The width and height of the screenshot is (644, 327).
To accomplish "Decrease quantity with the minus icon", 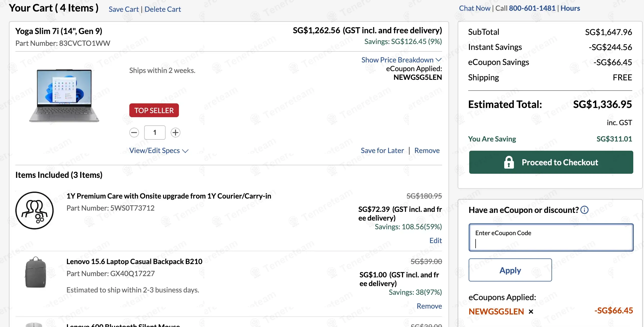I will [134, 133].
